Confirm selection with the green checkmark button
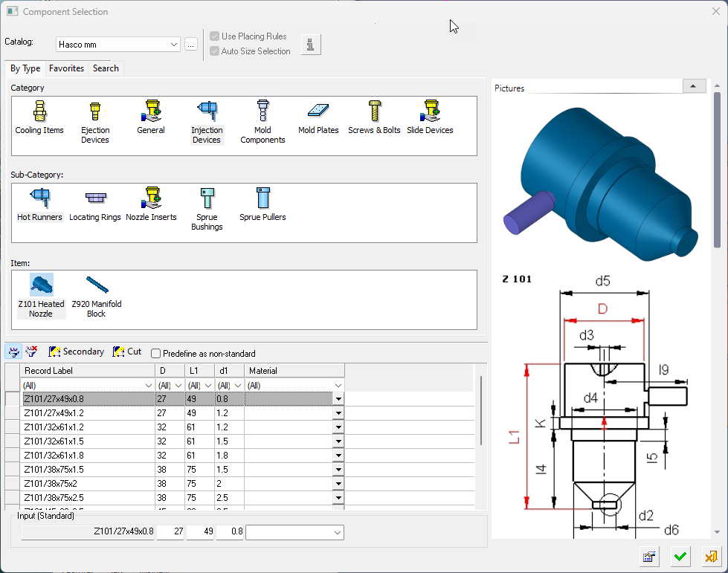728x573 pixels. 680,557
